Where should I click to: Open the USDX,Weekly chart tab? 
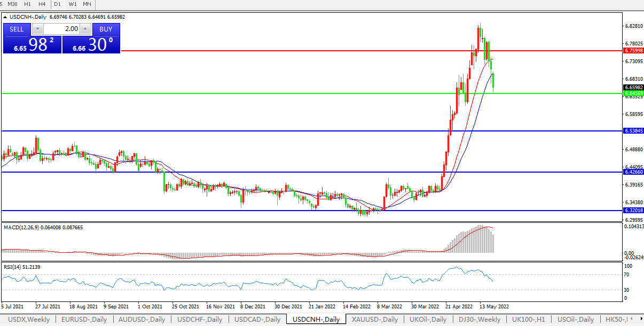(29, 320)
